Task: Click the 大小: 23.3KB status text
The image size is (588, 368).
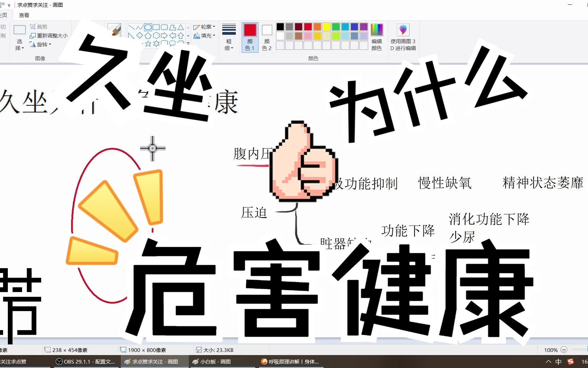Action: click(218, 350)
